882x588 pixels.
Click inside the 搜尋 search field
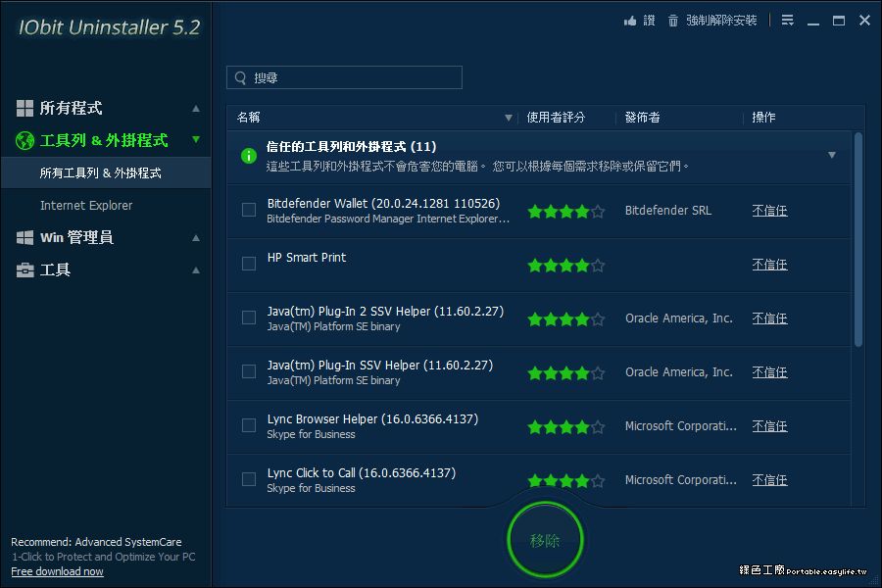tap(344, 77)
